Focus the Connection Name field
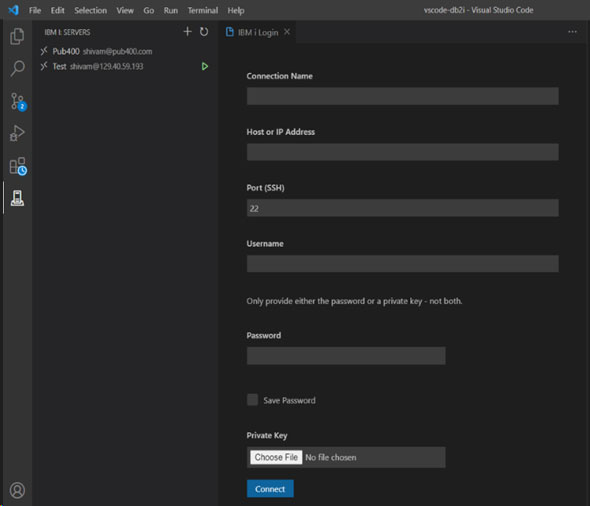Screen dimensions: 590x506 click(x=403, y=96)
